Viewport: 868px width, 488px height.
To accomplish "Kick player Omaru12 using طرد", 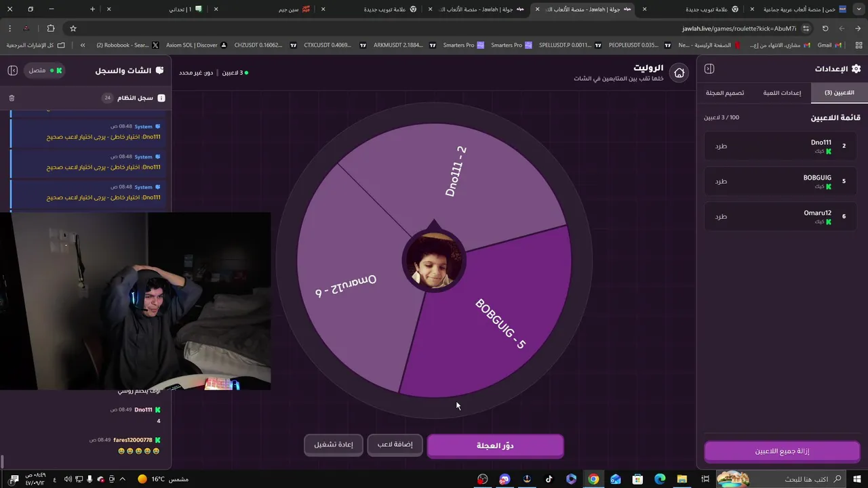I will 721,216.
